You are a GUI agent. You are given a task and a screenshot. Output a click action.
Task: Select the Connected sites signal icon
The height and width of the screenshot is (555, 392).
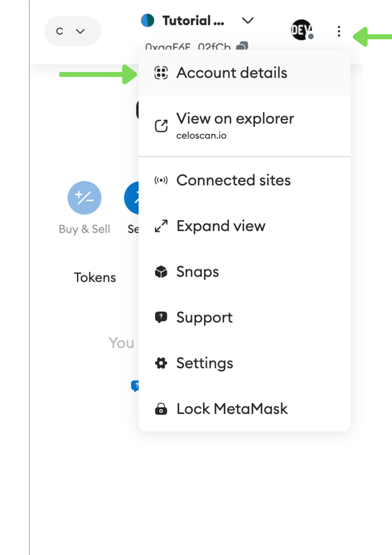[161, 180]
